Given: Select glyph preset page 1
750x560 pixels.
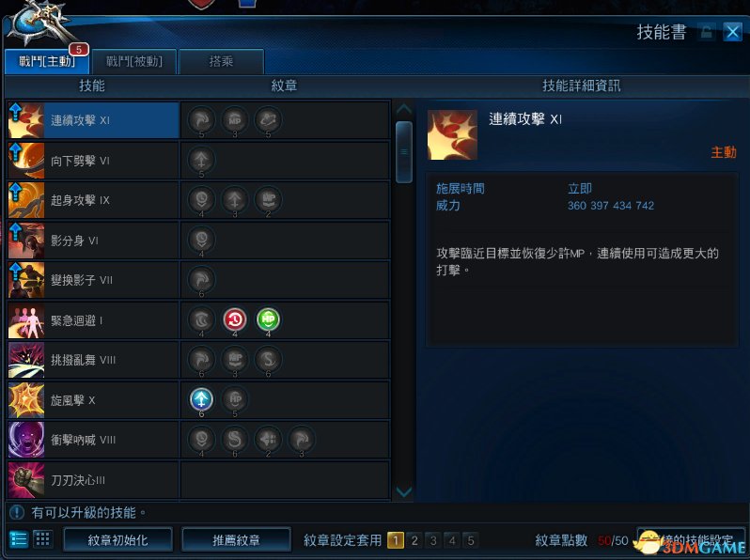Looking at the screenshot, I should (x=396, y=540).
